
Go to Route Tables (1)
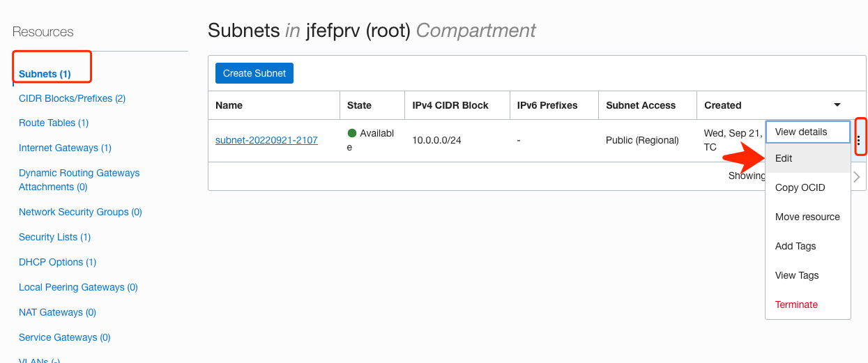(x=54, y=123)
